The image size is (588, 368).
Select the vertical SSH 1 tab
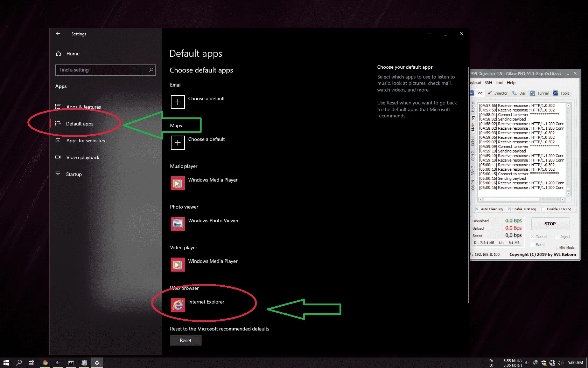(x=473, y=141)
